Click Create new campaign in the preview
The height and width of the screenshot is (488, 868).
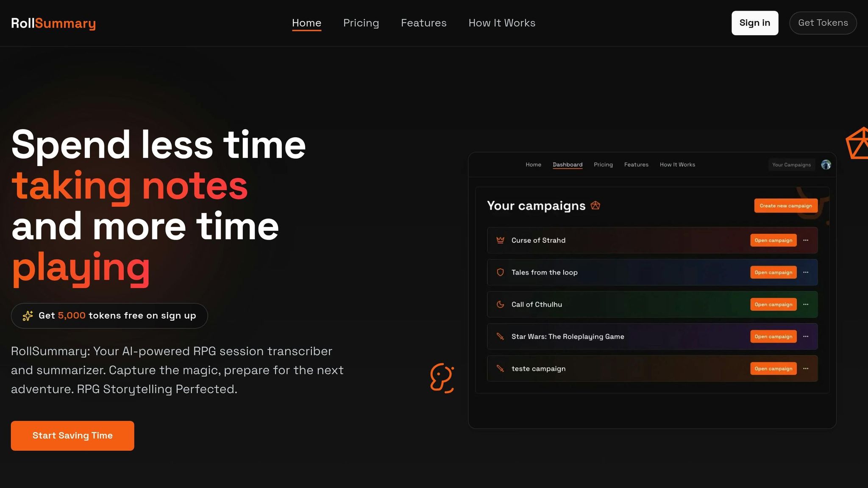[786, 205]
